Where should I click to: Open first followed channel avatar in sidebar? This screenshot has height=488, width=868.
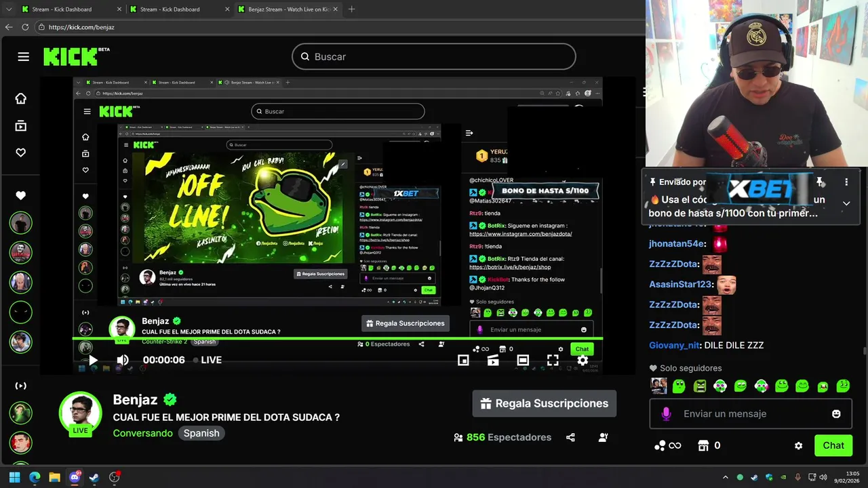pos(21,222)
